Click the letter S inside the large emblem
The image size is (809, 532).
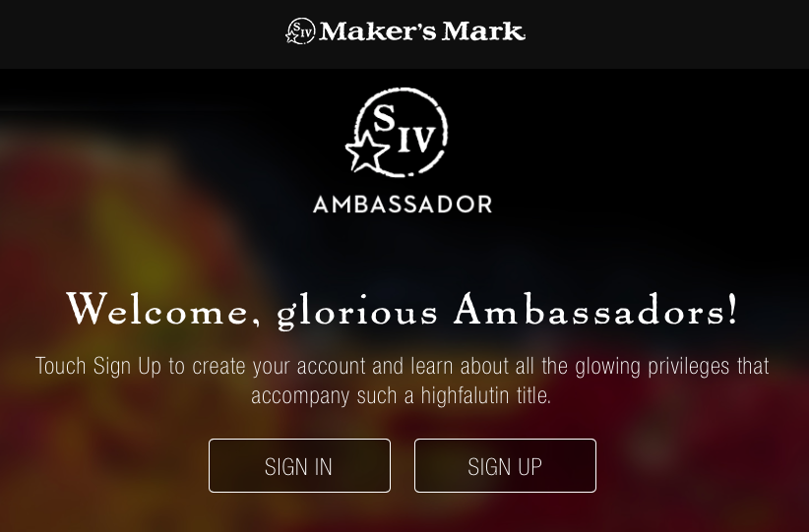(384, 118)
